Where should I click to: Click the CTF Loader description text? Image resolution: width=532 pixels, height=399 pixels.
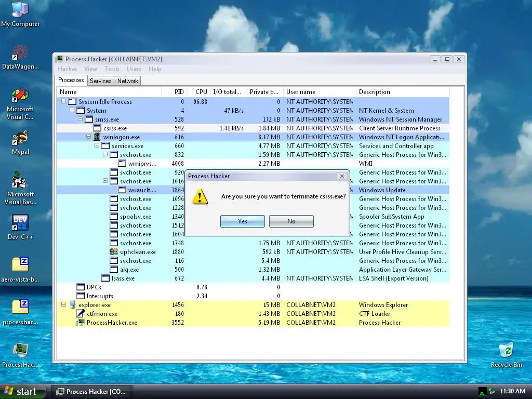click(x=375, y=313)
